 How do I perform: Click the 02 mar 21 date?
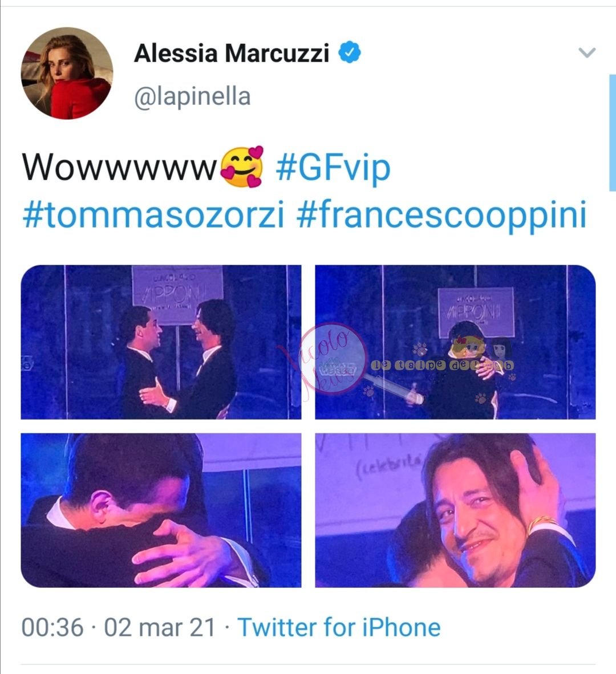coord(160,627)
